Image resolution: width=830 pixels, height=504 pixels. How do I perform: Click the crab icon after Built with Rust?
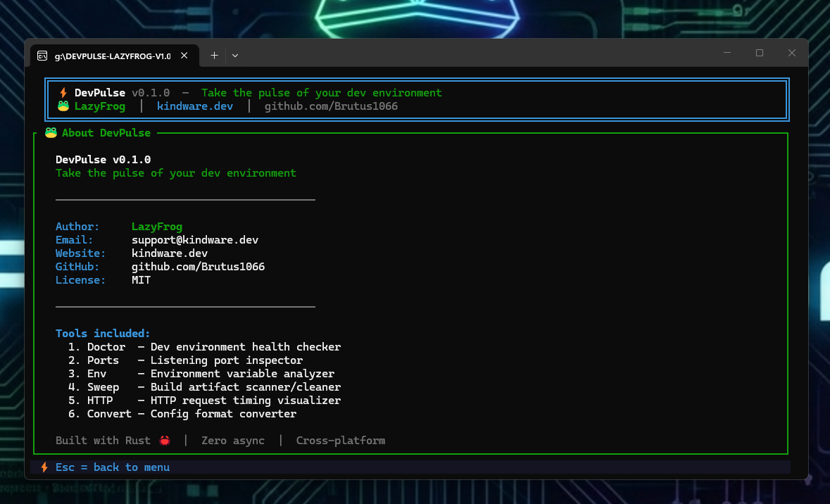pyautogui.click(x=164, y=441)
